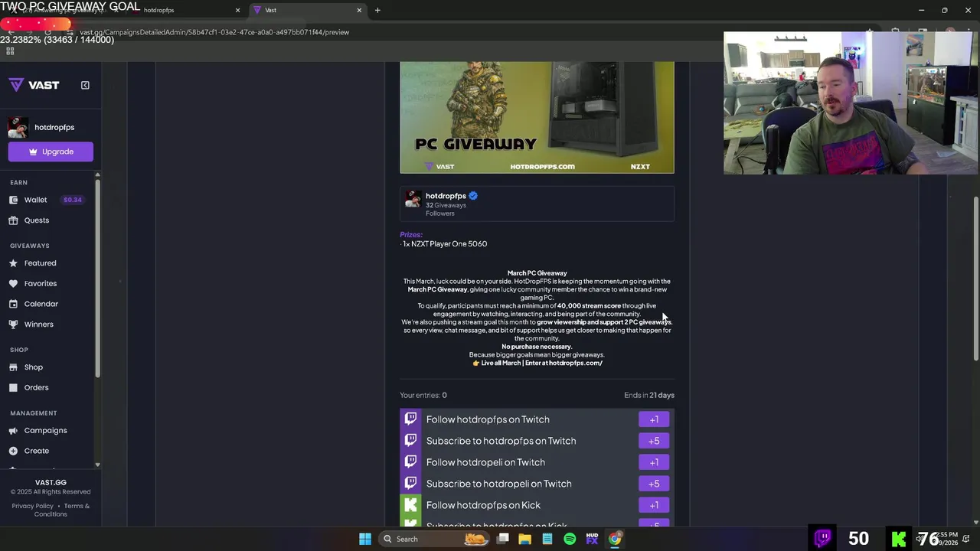Viewport: 980px width, 551px height.
Task: Click Twitch icon on Subscribe to hotdropeli row
Action: click(x=410, y=484)
